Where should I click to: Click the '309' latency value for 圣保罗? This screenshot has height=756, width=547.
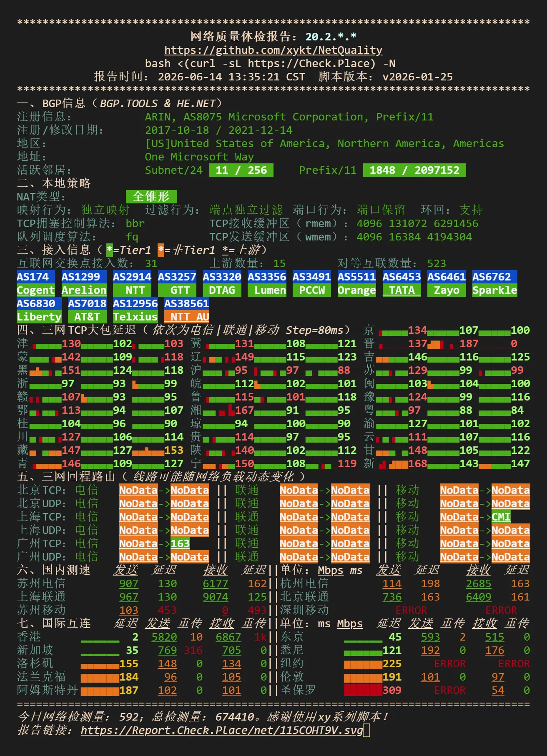[392, 690]
